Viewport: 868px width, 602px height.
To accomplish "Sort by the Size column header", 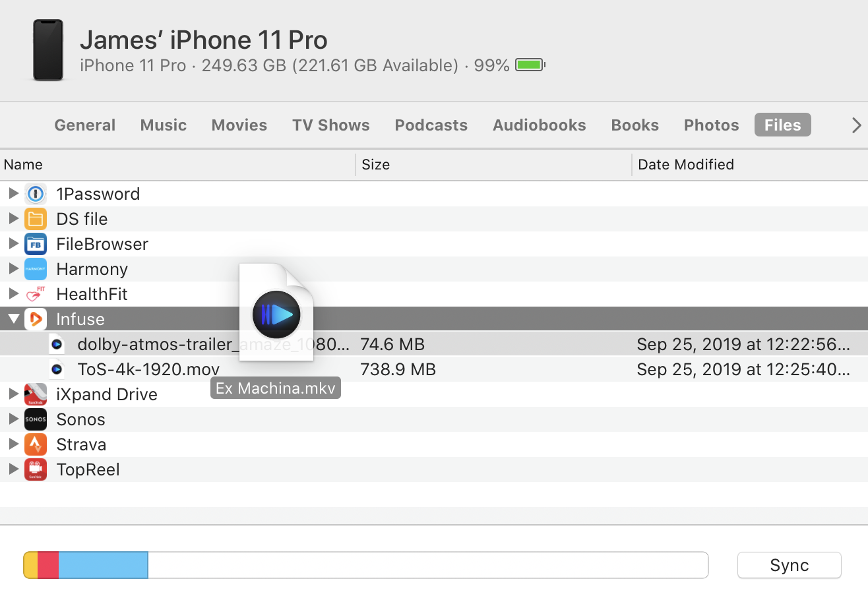I will [x=493, y=164].
